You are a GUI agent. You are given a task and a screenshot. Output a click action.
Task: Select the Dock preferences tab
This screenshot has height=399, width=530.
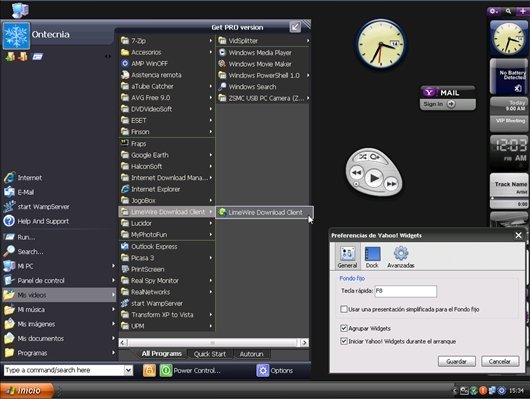(x=372, y=257)
